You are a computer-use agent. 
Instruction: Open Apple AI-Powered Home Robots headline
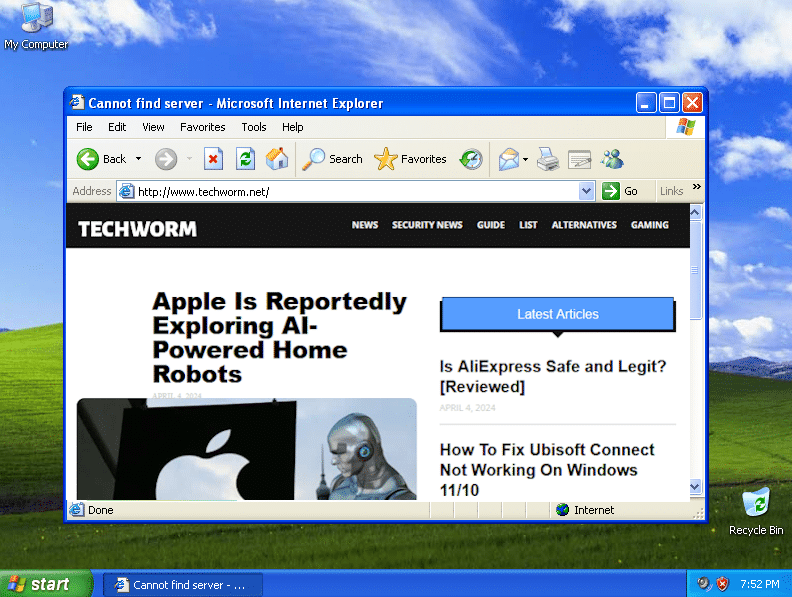click(279, 337)
